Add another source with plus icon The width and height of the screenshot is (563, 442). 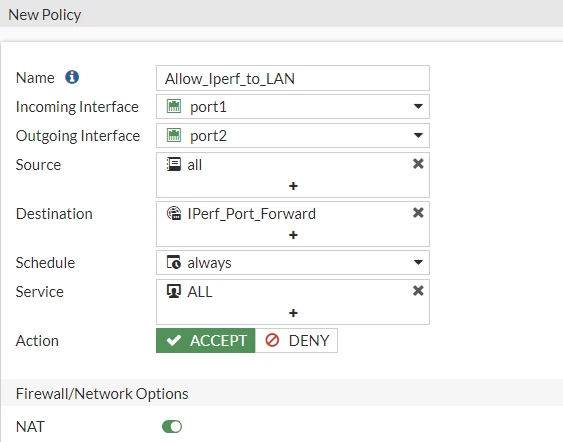click(293, 186)
